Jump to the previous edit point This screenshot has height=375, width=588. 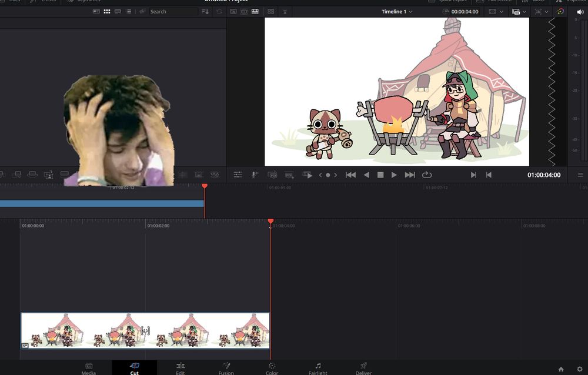489,175
